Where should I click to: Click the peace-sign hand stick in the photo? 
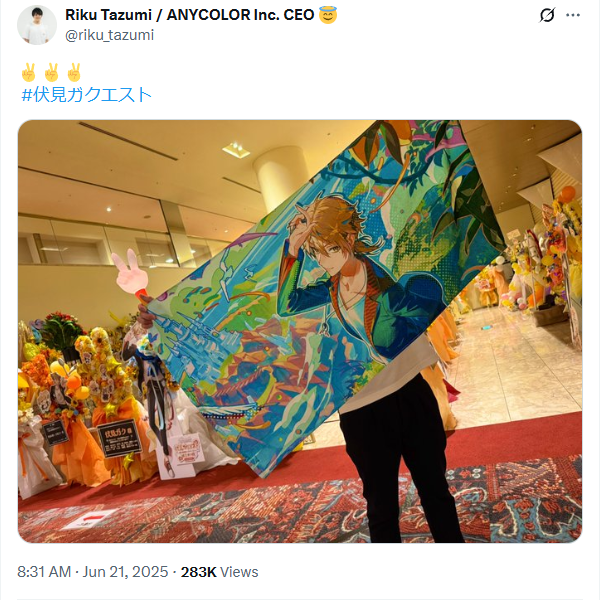point(130,274)
